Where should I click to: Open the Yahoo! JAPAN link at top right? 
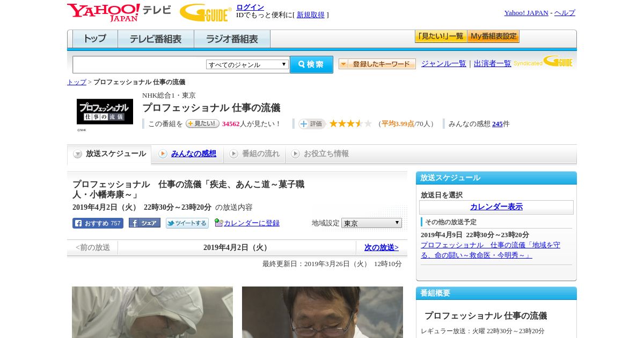pyautogui.click(x=526, y=13)
